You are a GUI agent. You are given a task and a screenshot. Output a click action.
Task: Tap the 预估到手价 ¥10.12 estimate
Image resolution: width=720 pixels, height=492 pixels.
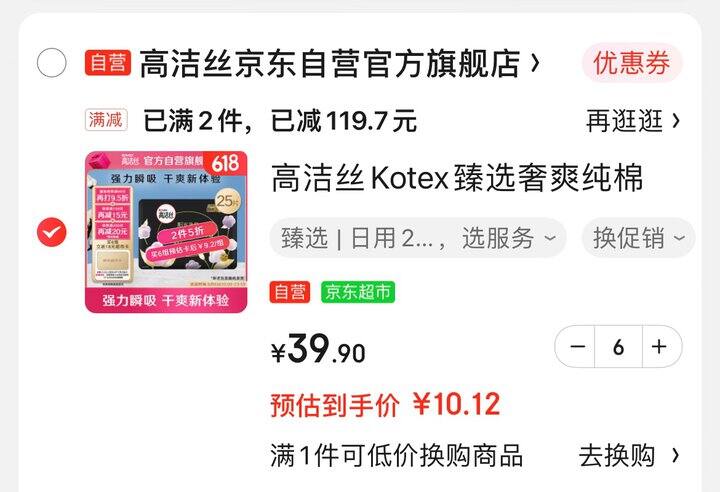click(x=385, y=405)
